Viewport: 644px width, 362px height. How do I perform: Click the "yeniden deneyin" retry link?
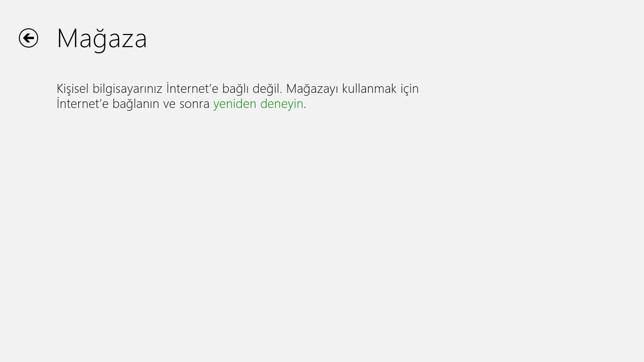(x=258, y=104)
